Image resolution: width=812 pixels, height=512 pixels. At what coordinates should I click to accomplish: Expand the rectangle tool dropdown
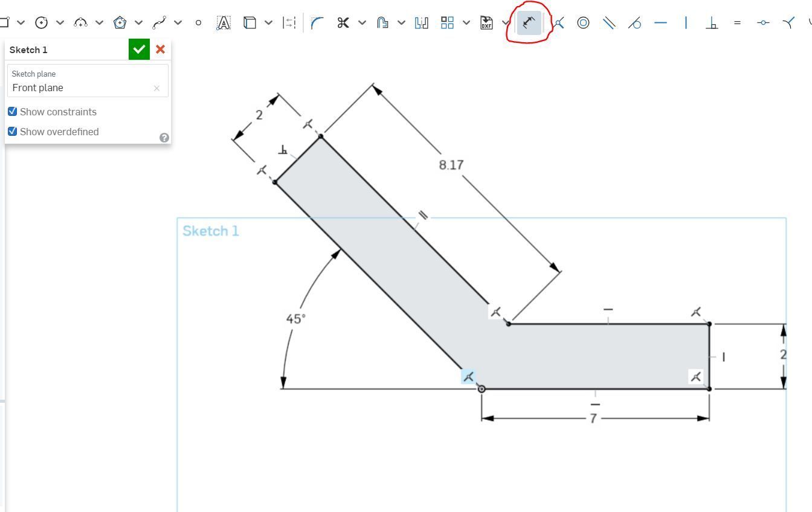pyautogui.click(x=21, y=22)
